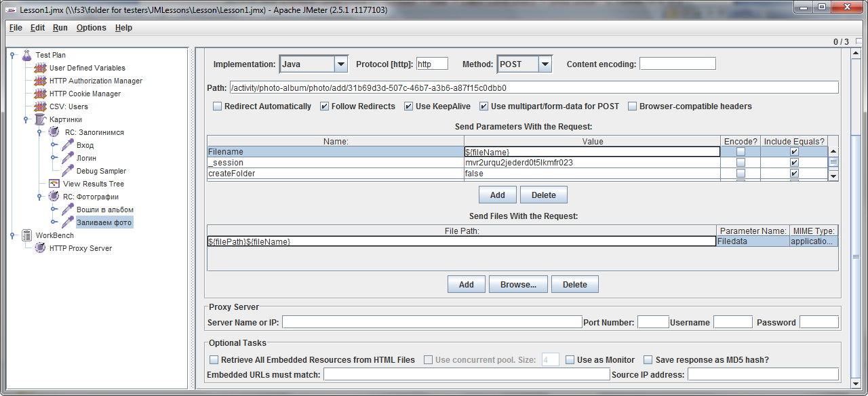Image resolution: width=868 pixels, height=396 pixels.
Task: Collapse the WorkBench tree node
Action: (x=13, y=235)
